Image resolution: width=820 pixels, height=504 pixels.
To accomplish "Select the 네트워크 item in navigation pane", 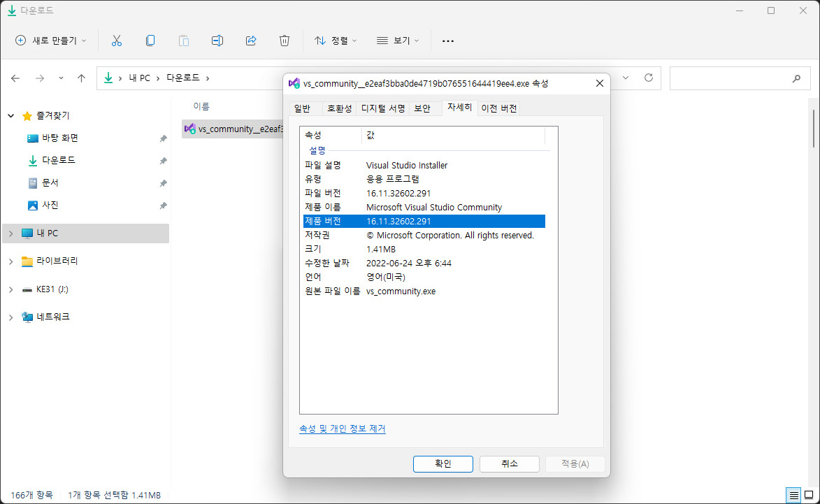I will [x=53, y=317].
